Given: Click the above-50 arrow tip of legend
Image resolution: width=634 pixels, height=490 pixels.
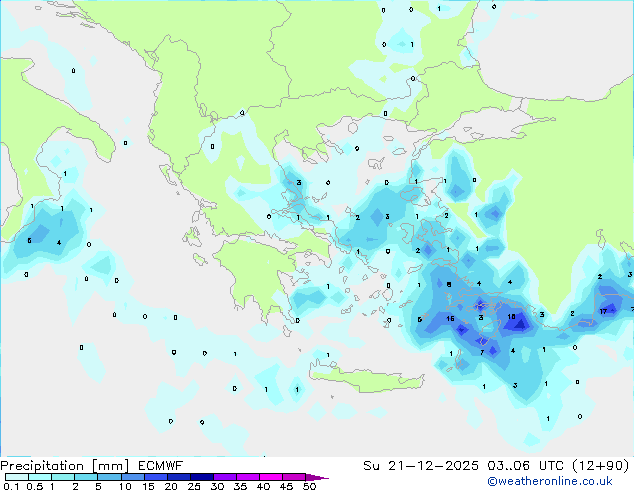Looking at the screenshot, I should pos(317,477).
